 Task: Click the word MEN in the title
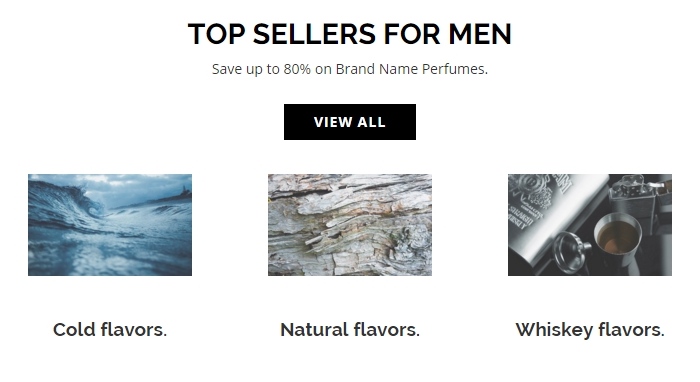(x=480, y=34)
